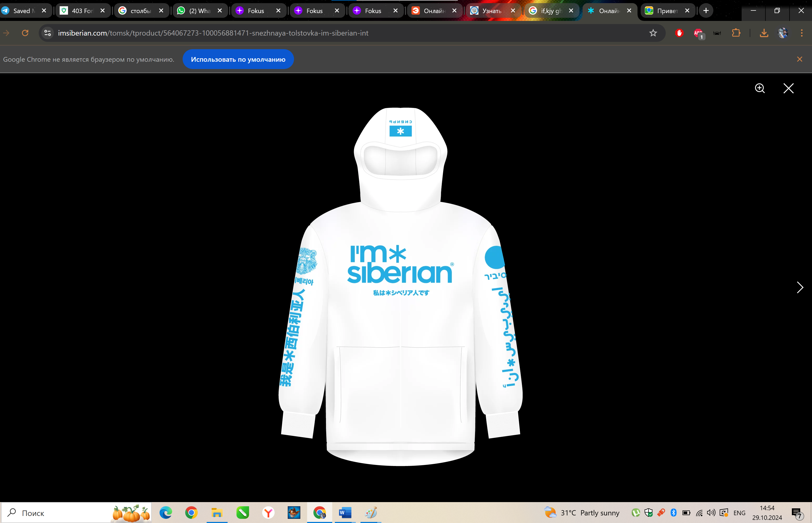Click the Windows Поиск search box
This screenshot has width=812, height=523.
(x=76, y=513)
